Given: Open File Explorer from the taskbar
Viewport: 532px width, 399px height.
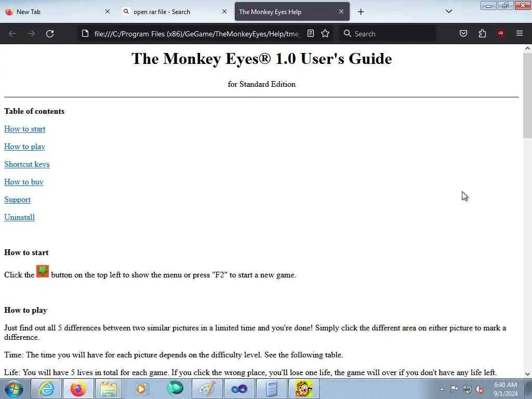Looking at the screenshot, I should tap(108, 389).
